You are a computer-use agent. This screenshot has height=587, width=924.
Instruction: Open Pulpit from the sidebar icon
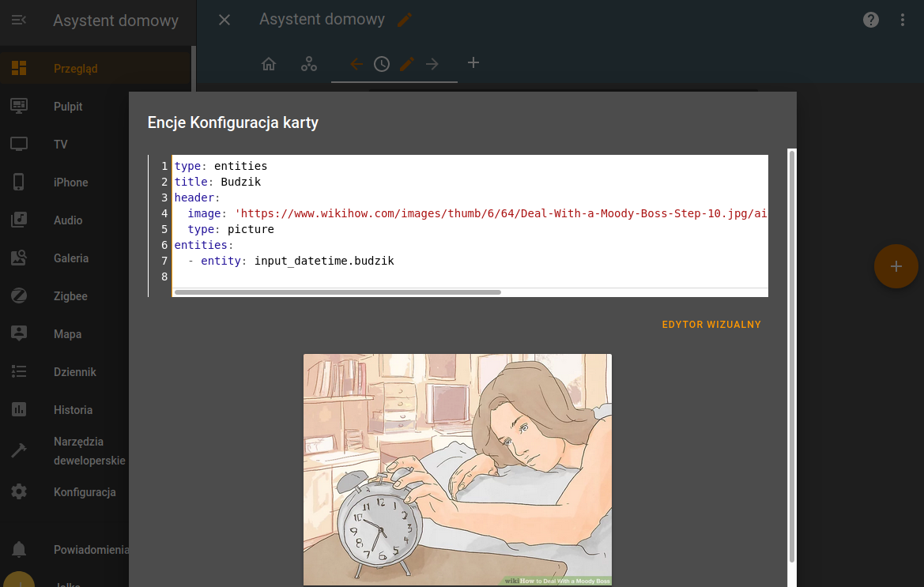[x=19, y=106]
